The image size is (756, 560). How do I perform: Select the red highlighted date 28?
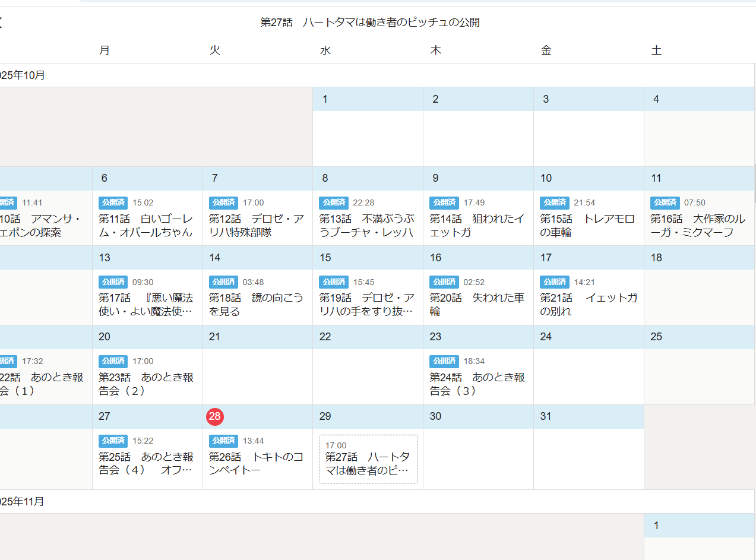point(214,416)
